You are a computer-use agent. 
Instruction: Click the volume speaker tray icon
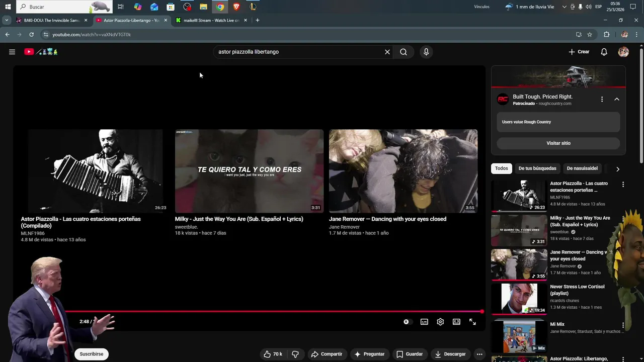(x=588, y=7)
